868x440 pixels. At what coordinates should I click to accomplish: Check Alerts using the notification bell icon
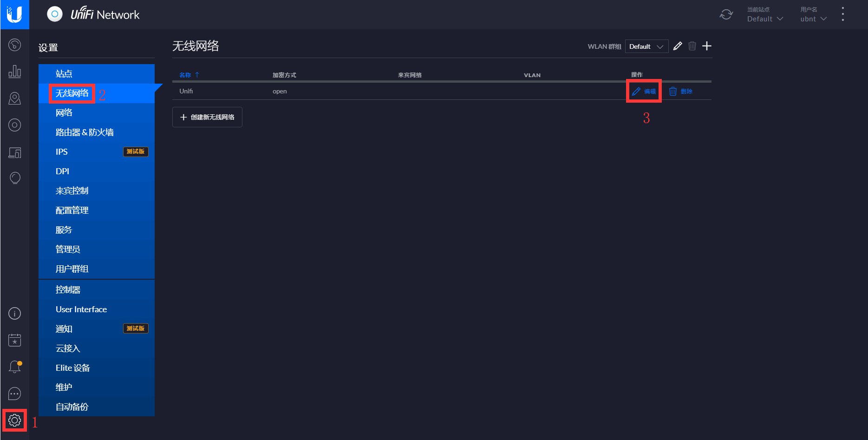coord(14,366)
